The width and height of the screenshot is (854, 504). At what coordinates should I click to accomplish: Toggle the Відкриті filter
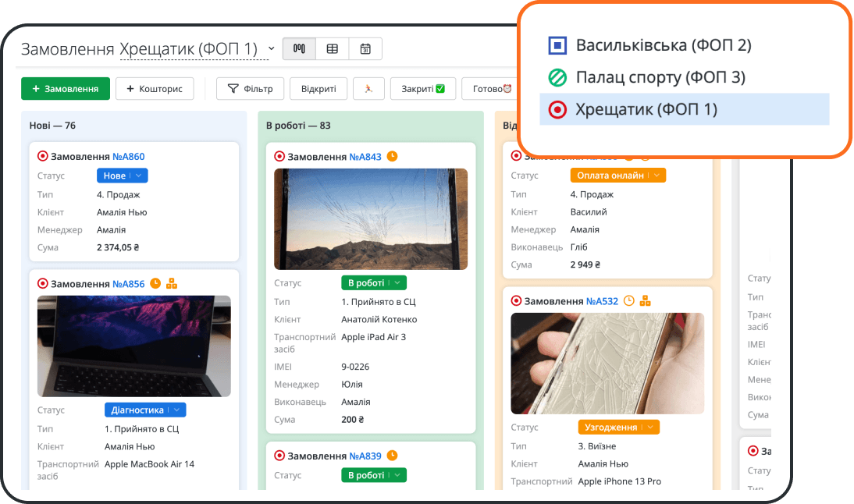point(318,89)
